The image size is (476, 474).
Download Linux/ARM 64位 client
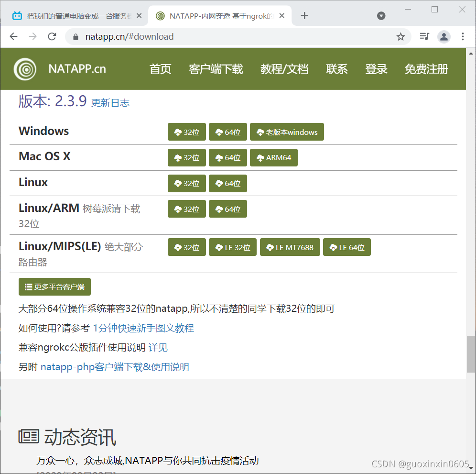coord(228,209)
